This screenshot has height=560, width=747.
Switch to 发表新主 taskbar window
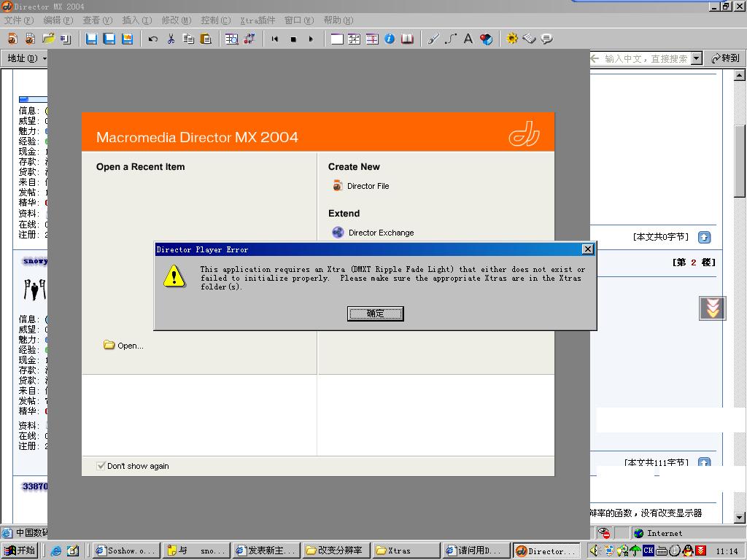point(266,551)
